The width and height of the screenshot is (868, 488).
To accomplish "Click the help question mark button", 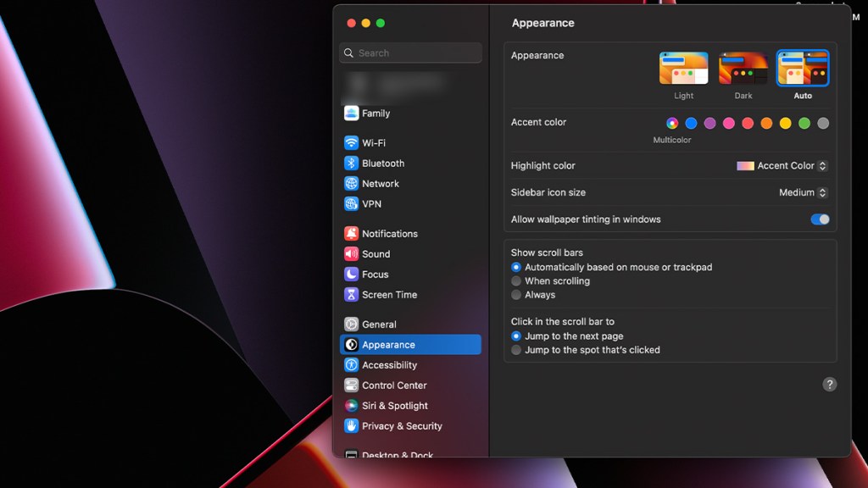I will [x=829, y=384].
